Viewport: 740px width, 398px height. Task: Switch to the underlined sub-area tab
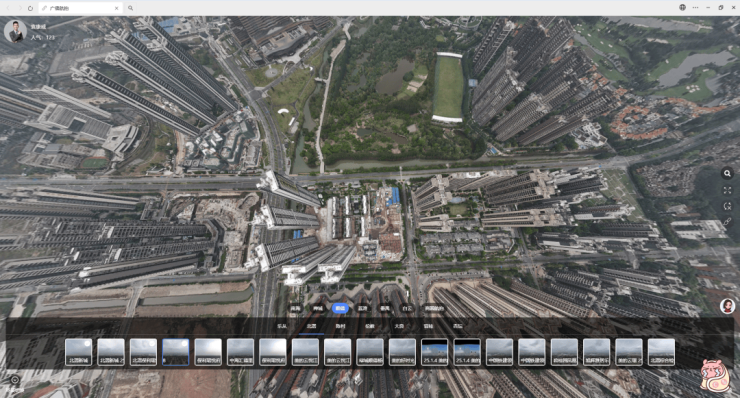(311, 326)
